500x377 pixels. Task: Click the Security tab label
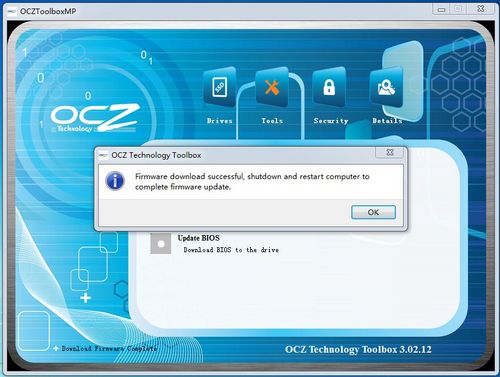[x=331, y=121]
